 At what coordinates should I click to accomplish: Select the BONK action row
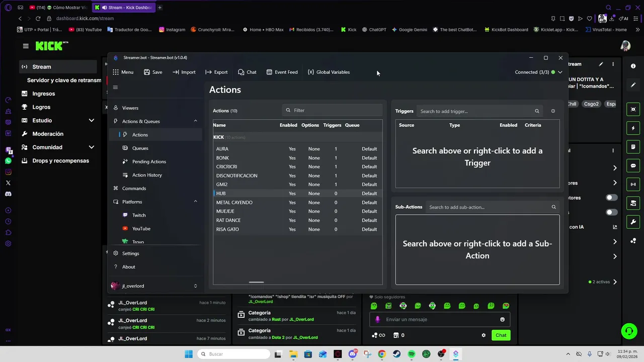click(297, 158)
